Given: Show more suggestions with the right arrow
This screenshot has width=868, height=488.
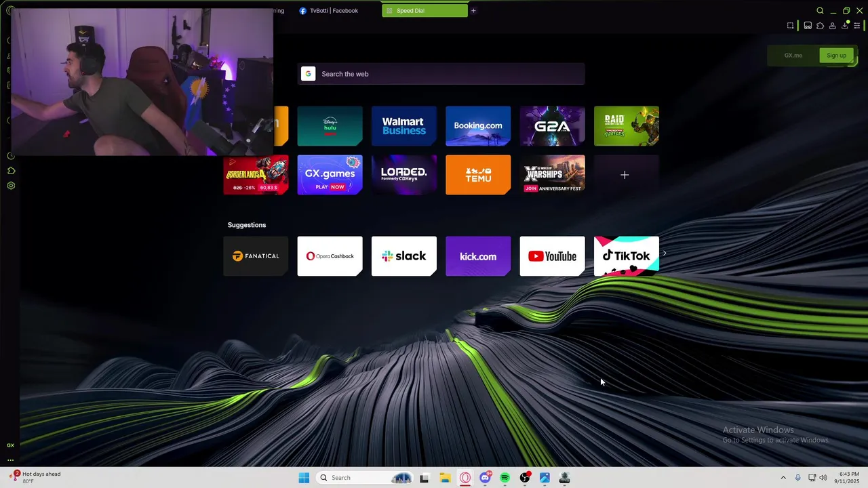Looking at the screenshot, I should tap(665, 253).
